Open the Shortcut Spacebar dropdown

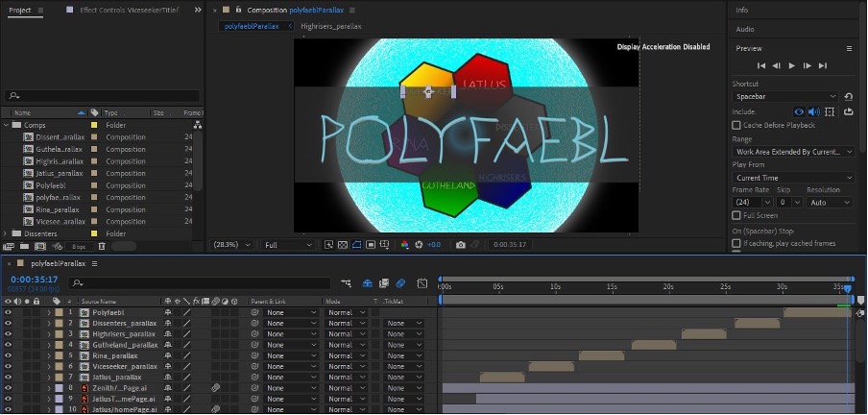(785, 97)
